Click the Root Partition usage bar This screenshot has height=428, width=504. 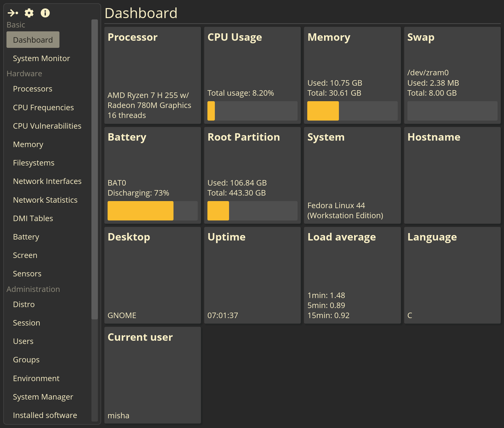(x=252, y=211)
